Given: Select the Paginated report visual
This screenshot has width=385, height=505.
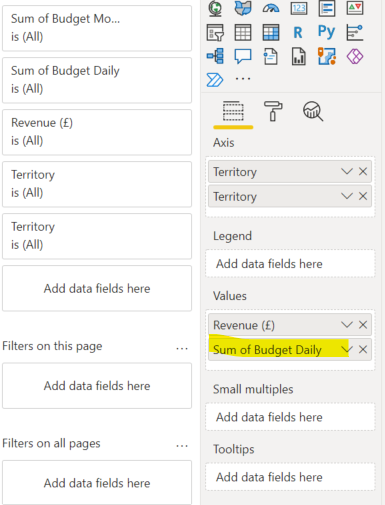Looking at the screenshot, I should (299, 56).
